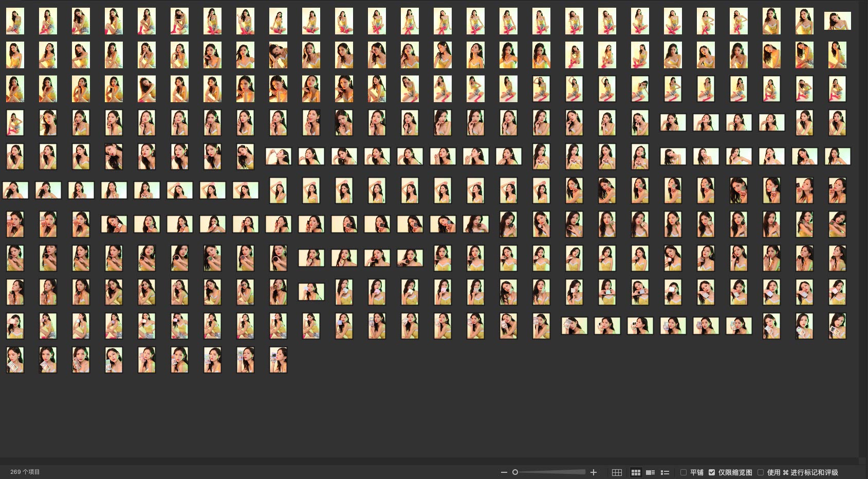Select the landscape thumbnail ending the top row
The width and height of the screenshot is (868, 479).
[837, 21]
